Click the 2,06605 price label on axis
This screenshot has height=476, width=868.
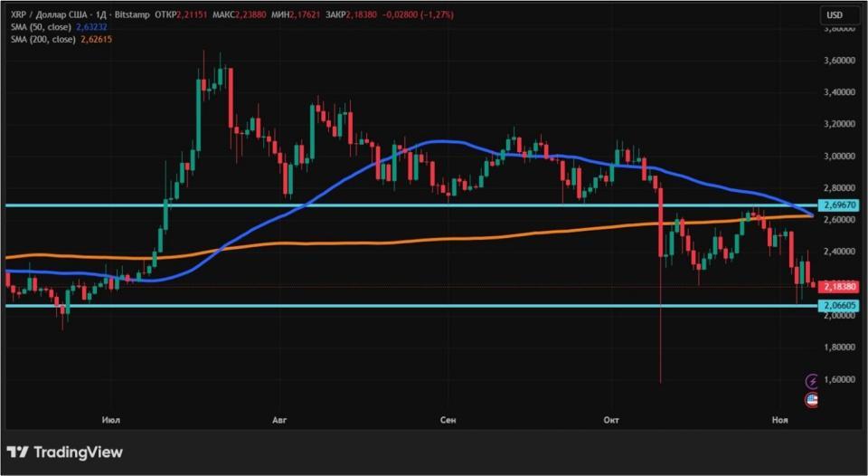(x=838, y=306)
